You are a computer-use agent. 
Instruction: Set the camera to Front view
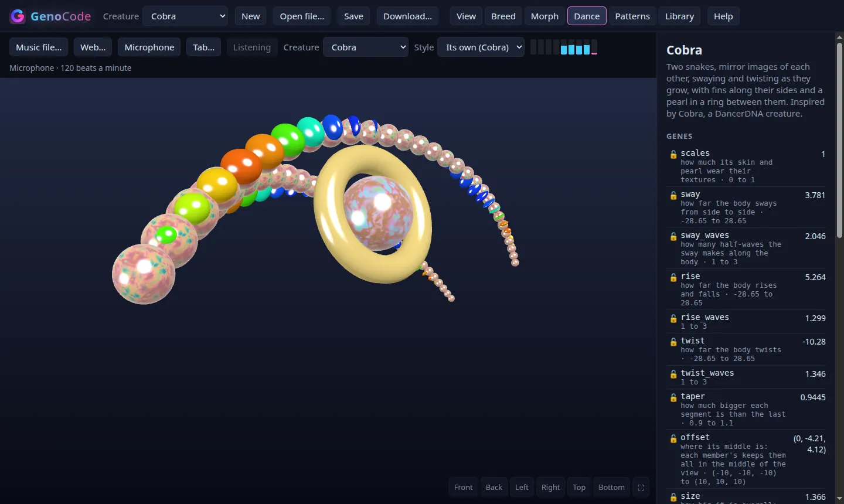(x=463, y=488)
